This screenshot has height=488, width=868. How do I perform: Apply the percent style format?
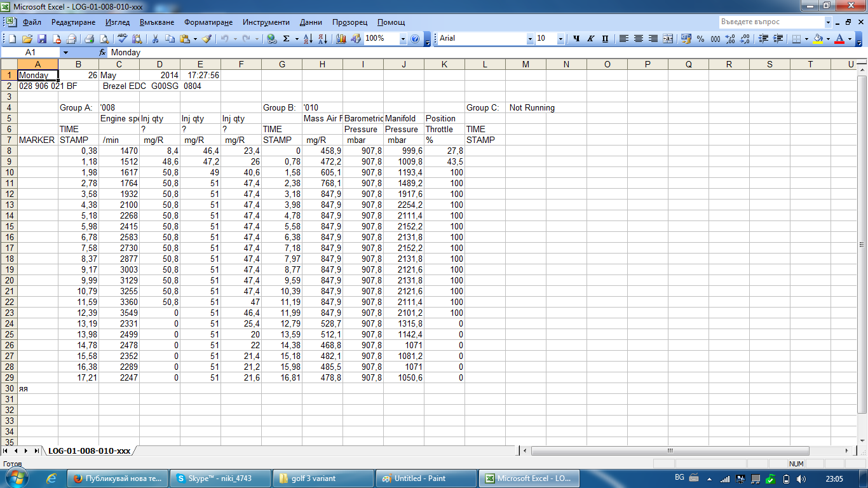click(700, 39)
